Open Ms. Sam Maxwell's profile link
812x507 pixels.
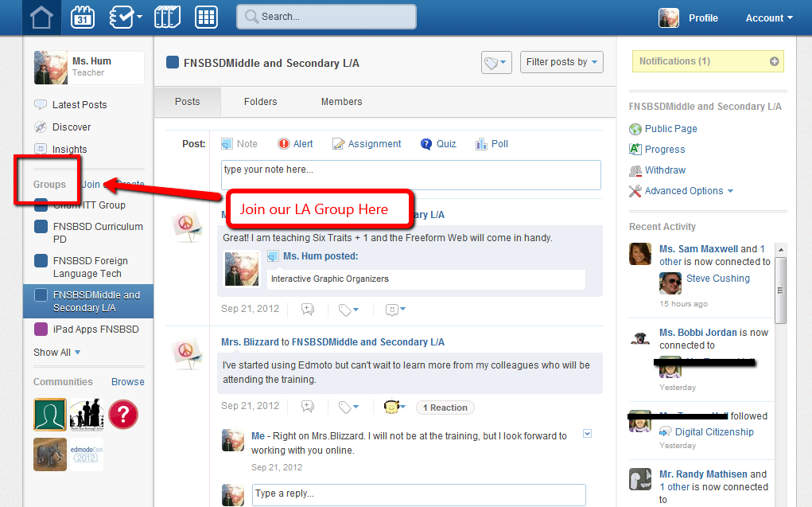tap(698, 249)
